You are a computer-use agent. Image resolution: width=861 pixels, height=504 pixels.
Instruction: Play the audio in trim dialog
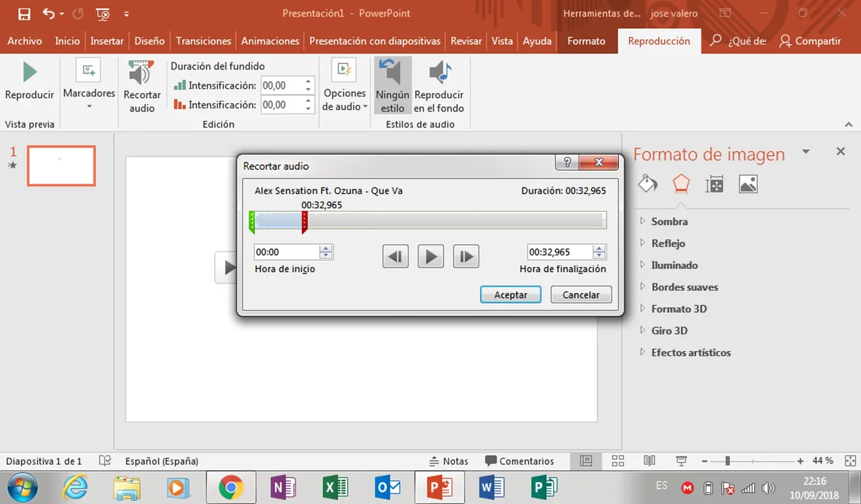click(x=430, y=256)
